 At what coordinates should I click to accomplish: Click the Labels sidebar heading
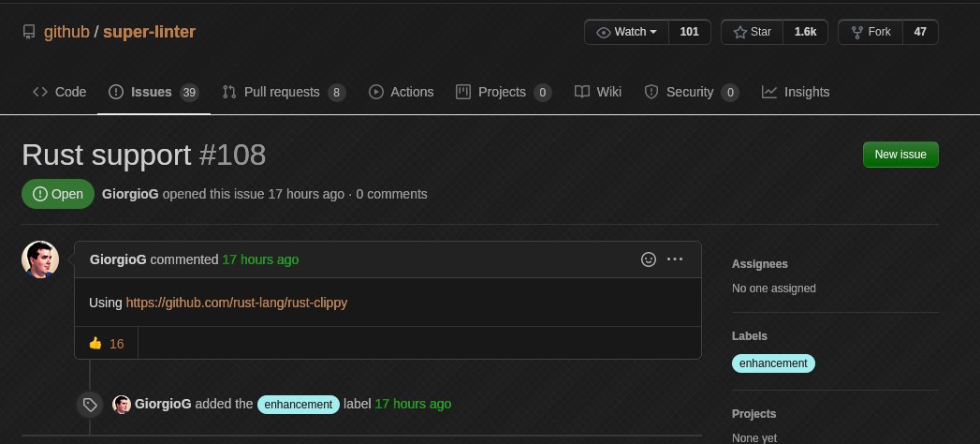(x=750, y=336)
